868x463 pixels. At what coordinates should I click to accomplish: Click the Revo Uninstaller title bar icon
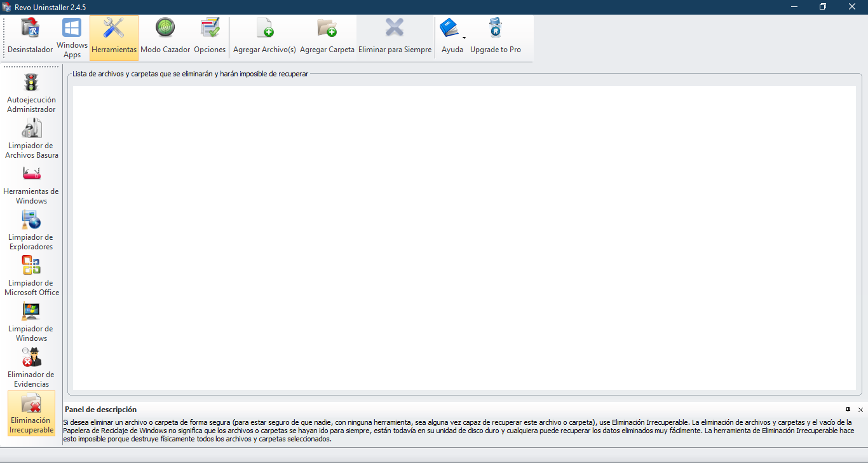[x=7, y=7]
